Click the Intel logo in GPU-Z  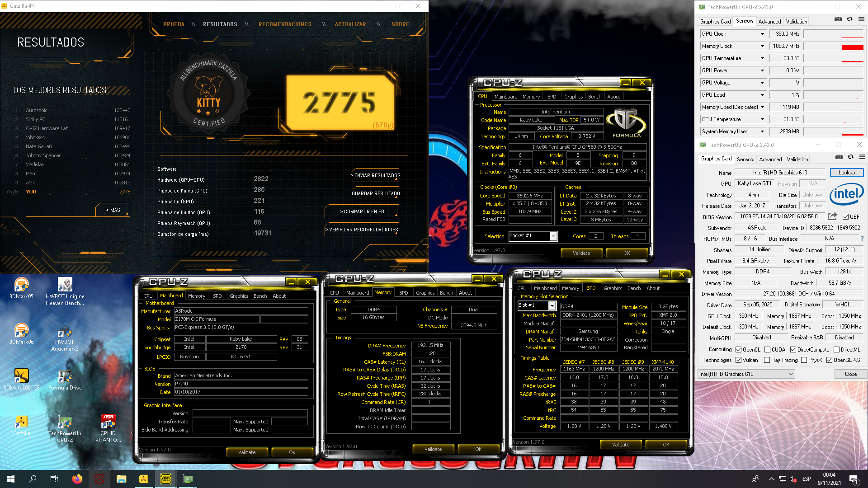point(846,194)
